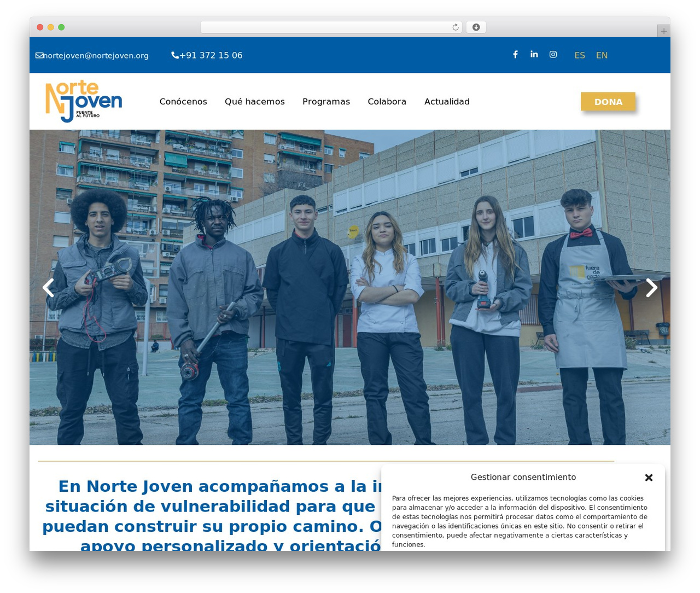Click the hero photo of young workers

tap(350, 287)
